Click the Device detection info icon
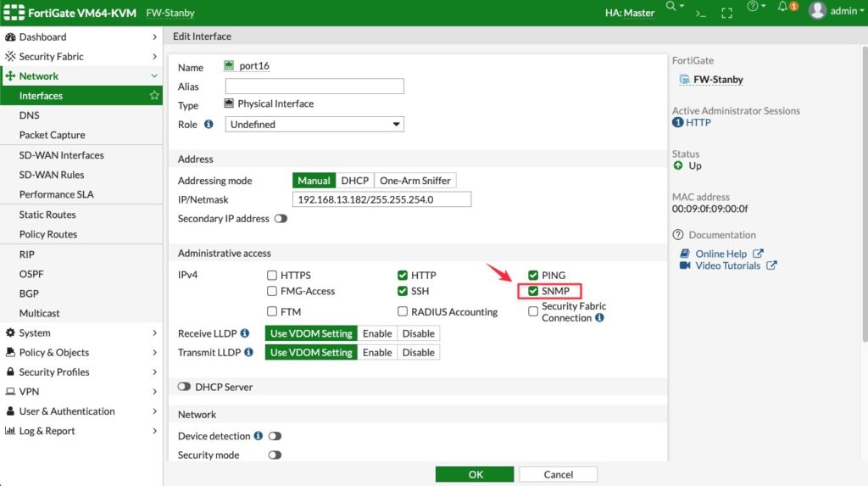This screenshot has width=868, height=486. click(x=258, y=436)
